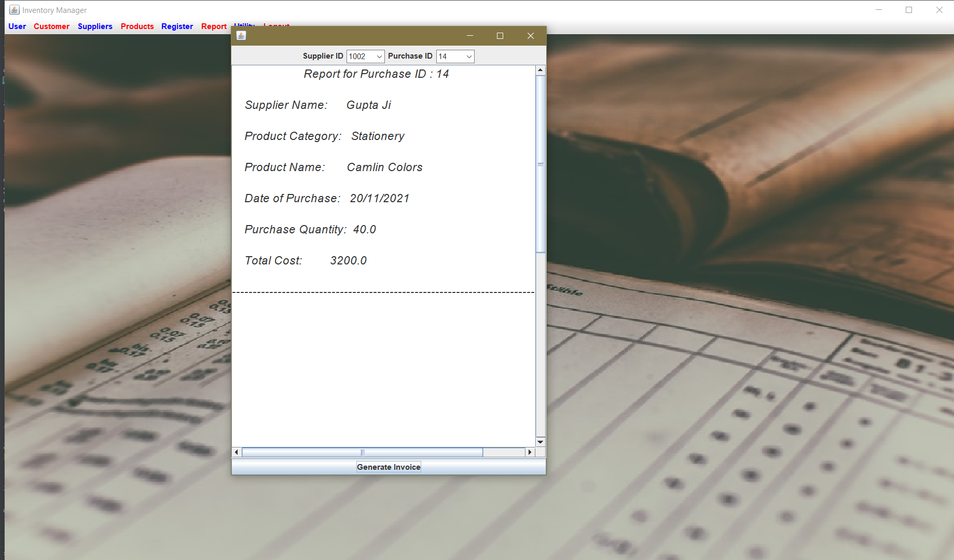Open the Supplier ID dropdown
The height and width of the screenshot is (560, 954).
[x=365, y=56]
